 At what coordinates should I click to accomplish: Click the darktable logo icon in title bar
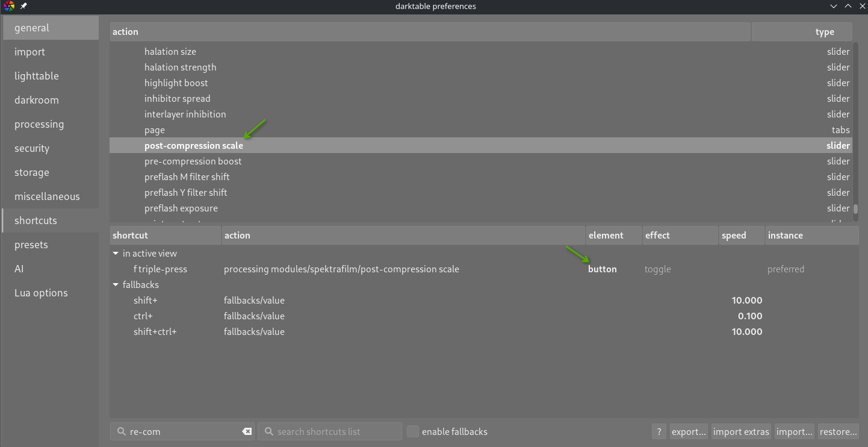(x=9, y=6)
